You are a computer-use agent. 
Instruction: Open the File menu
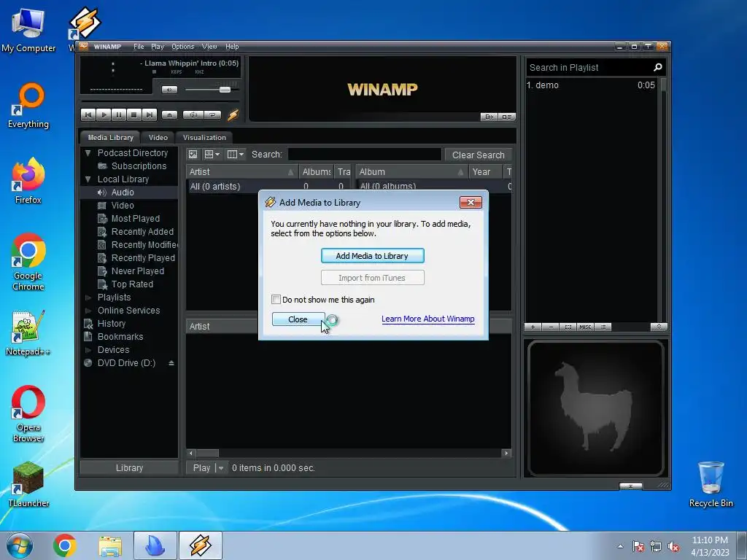pyautogui.click(x=139, y=47)
